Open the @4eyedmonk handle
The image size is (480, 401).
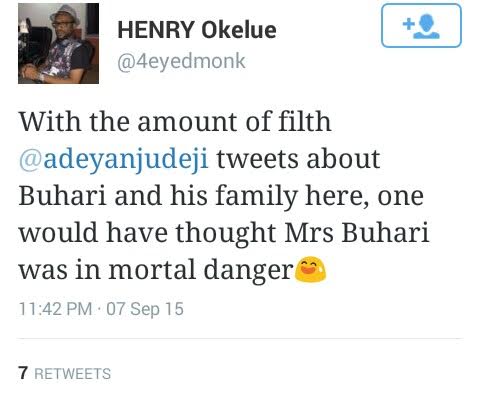[181, 61]
